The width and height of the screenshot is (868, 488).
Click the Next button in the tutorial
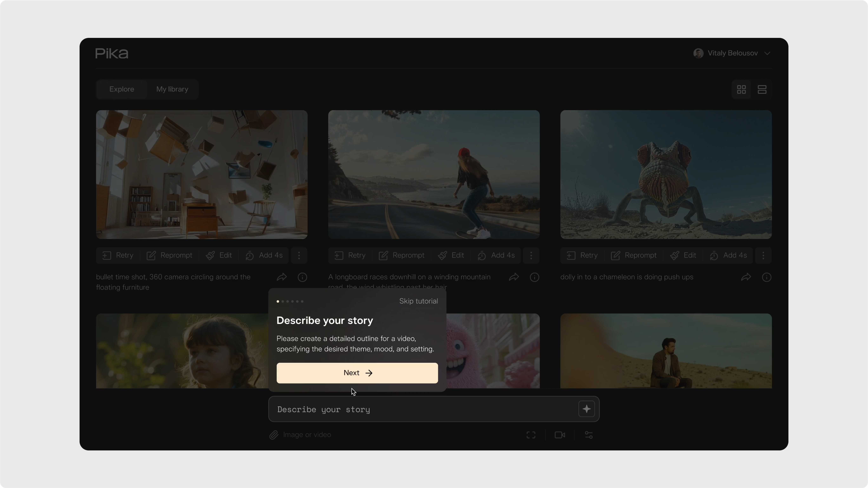[x=357, y=373]
